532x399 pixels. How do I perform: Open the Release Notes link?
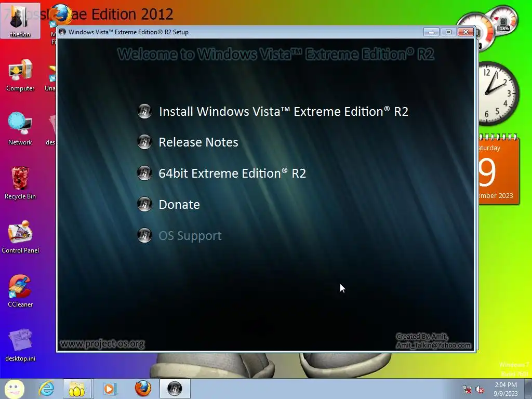[198, 142]
